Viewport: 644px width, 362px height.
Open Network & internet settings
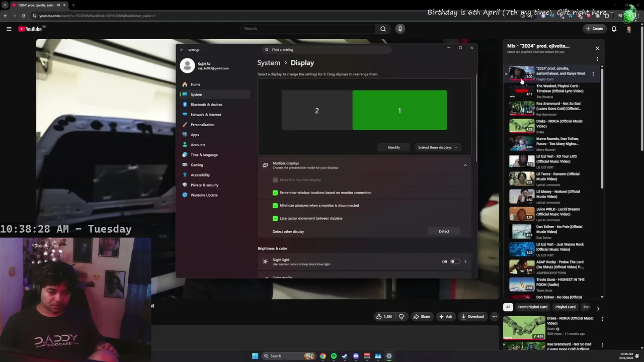click(206, 115)
